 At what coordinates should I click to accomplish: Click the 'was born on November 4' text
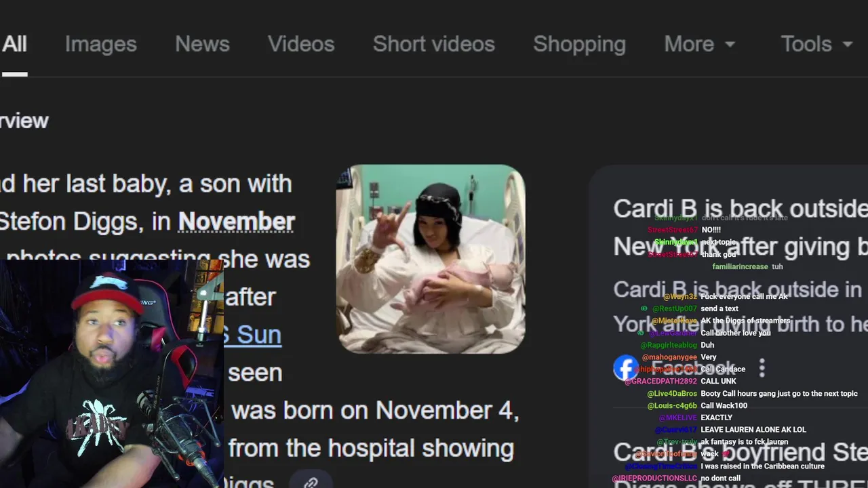[375, 410]
